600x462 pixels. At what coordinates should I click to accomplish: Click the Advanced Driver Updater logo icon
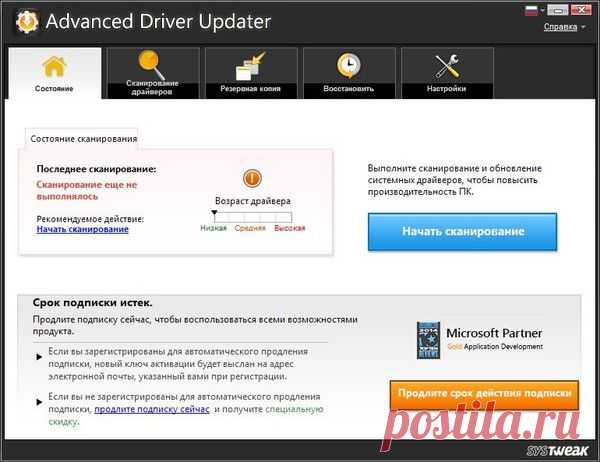pyautogui.click(x=27, y=22)
